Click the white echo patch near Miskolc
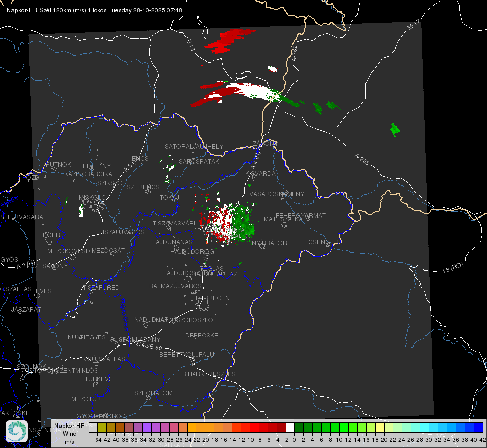The image size is (487, 448). pos(81,210)
